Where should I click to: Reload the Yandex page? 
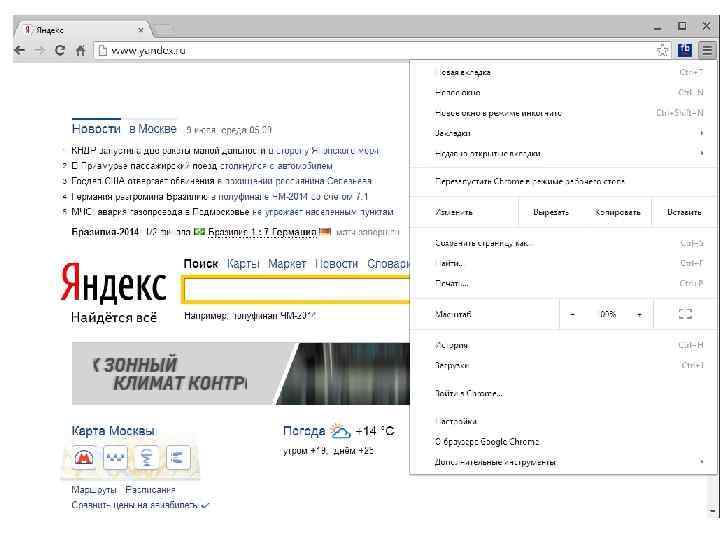click(x=60, y=50)
